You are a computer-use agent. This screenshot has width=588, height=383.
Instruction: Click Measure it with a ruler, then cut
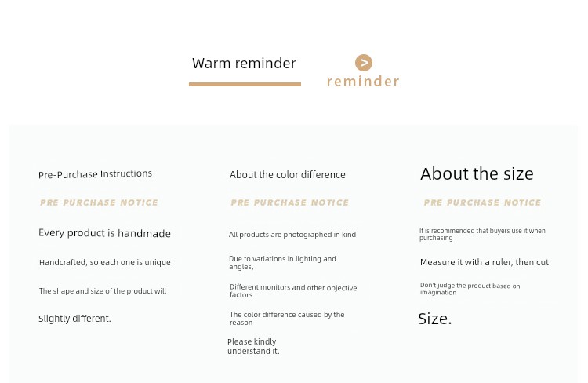point(485,262)
